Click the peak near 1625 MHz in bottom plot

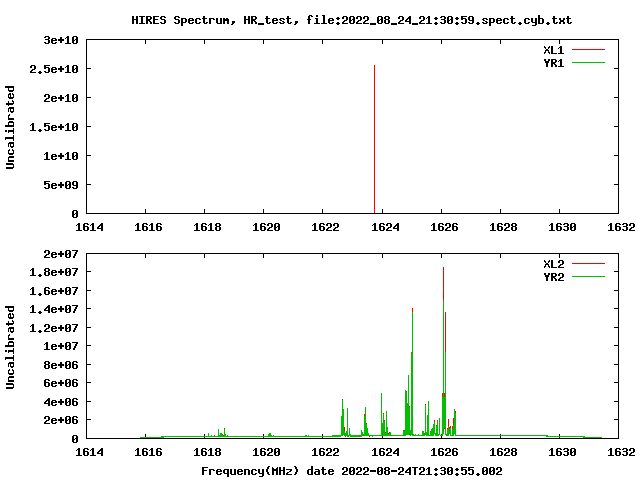point(412,371)
